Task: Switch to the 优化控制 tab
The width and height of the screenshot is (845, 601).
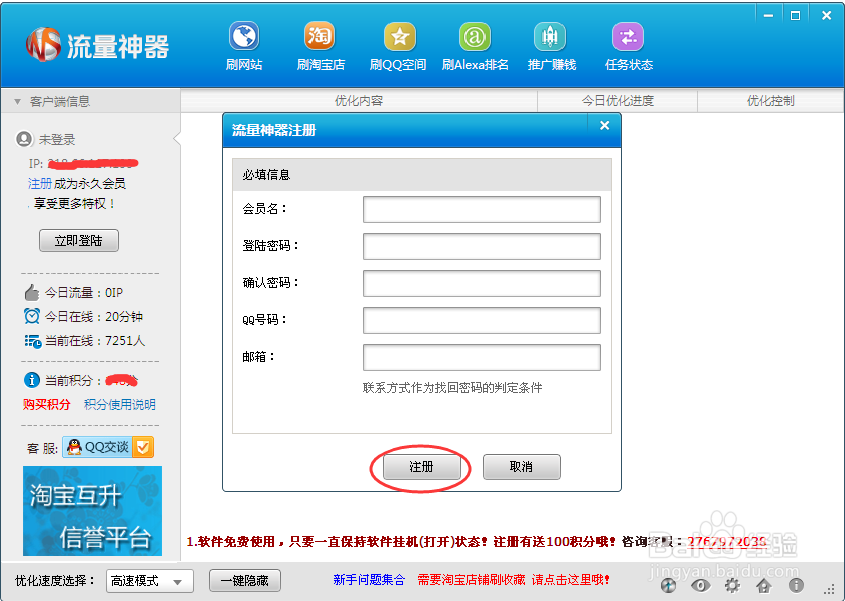Action: point(771,100)
